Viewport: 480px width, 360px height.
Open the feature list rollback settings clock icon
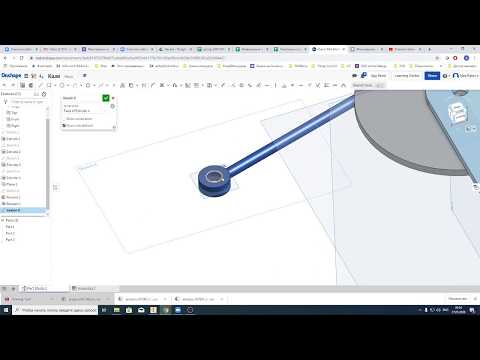click(x=44, y=94)
